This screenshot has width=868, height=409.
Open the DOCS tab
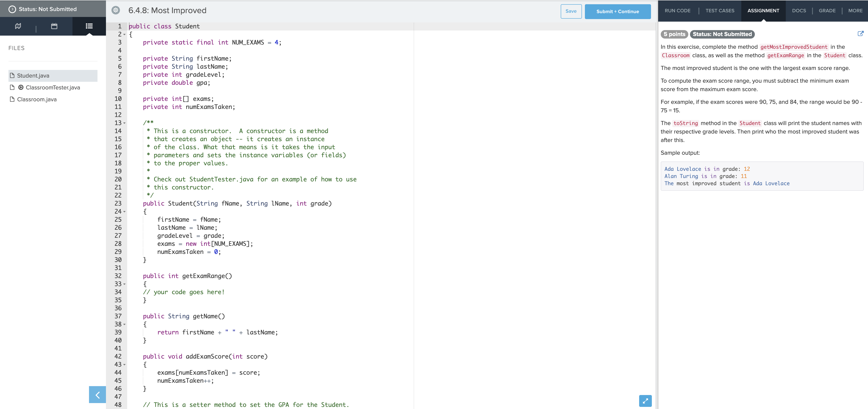coord(799,10)
